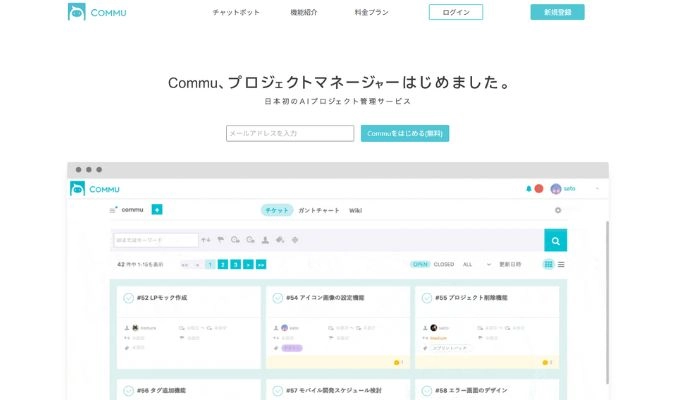Go to page 2 of tickets
The width and height of the screenshot is (700, 400).
[223, 265]
